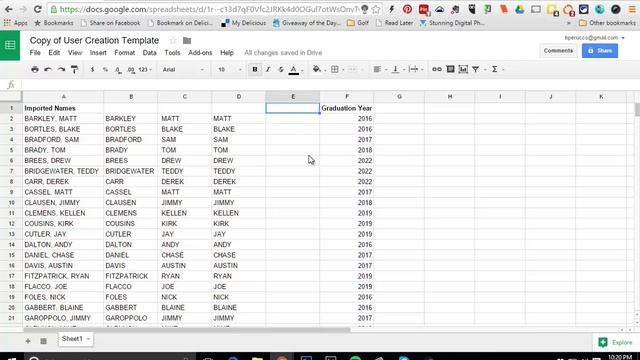Decrease decimal places
Image resolution: width=640 pixels, height=360 pixels.
pos(118,70)
